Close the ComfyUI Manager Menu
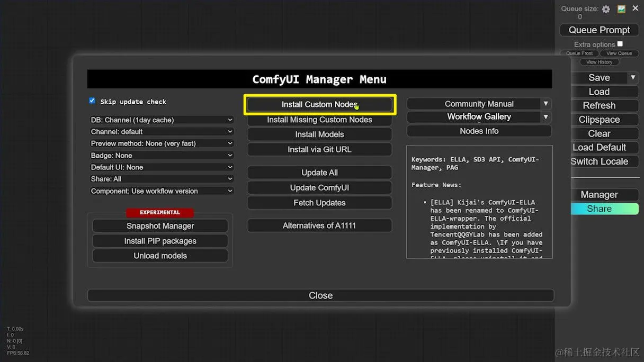The image size is (644, 362). (x=320, y=295)
